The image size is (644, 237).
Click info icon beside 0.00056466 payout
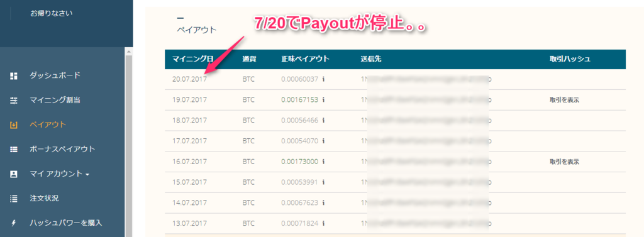pos(323,120)
